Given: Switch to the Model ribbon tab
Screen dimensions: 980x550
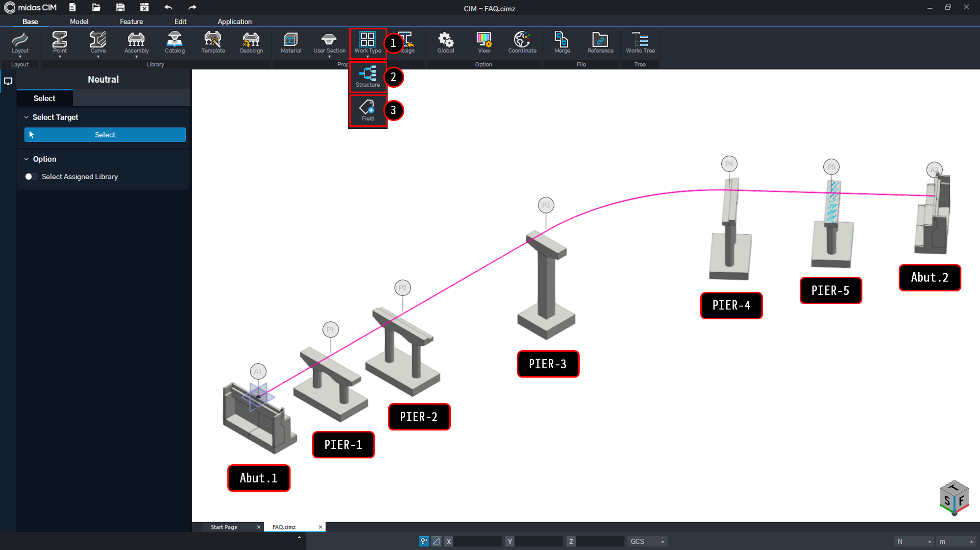Looking at the screenshot, I should (79, 22).
